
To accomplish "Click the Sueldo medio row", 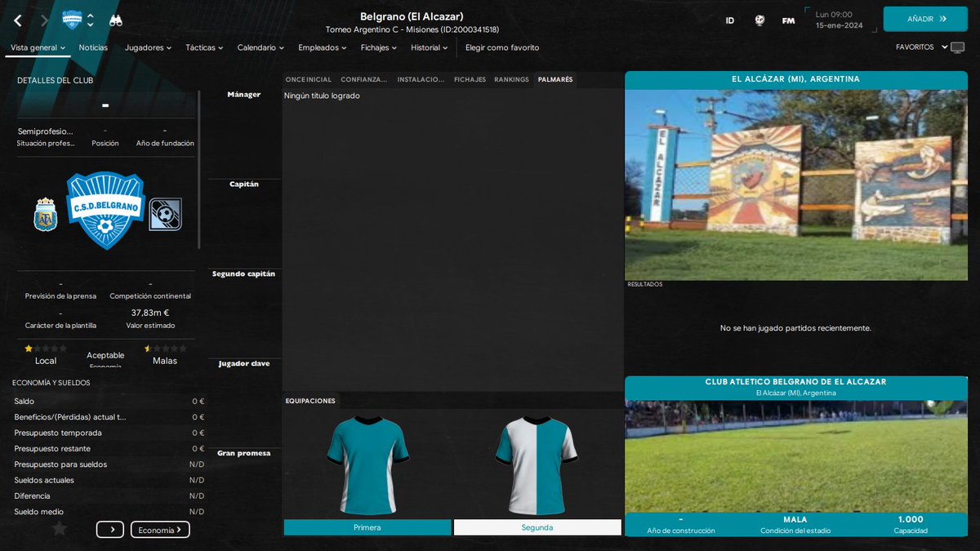I will click(x=109, y=512).
